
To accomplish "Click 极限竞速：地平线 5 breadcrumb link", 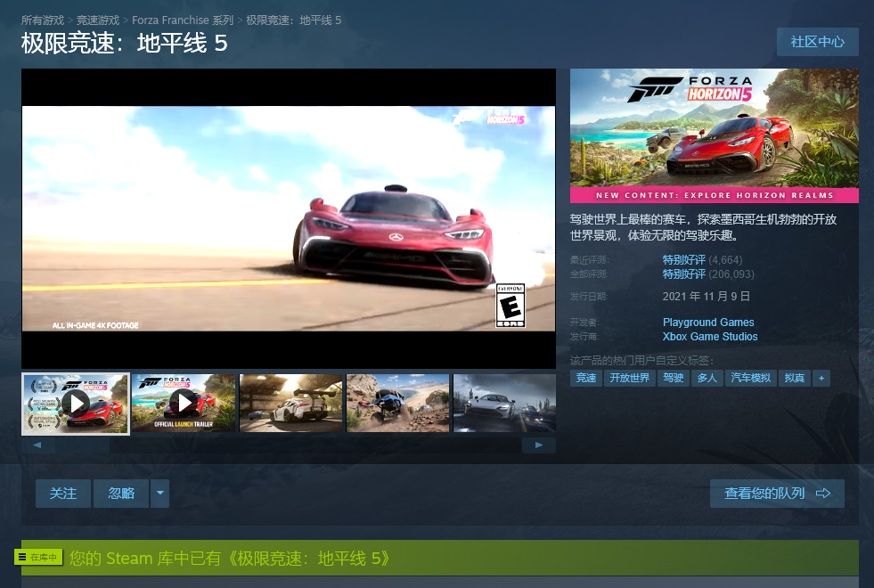I will [294, 20].
